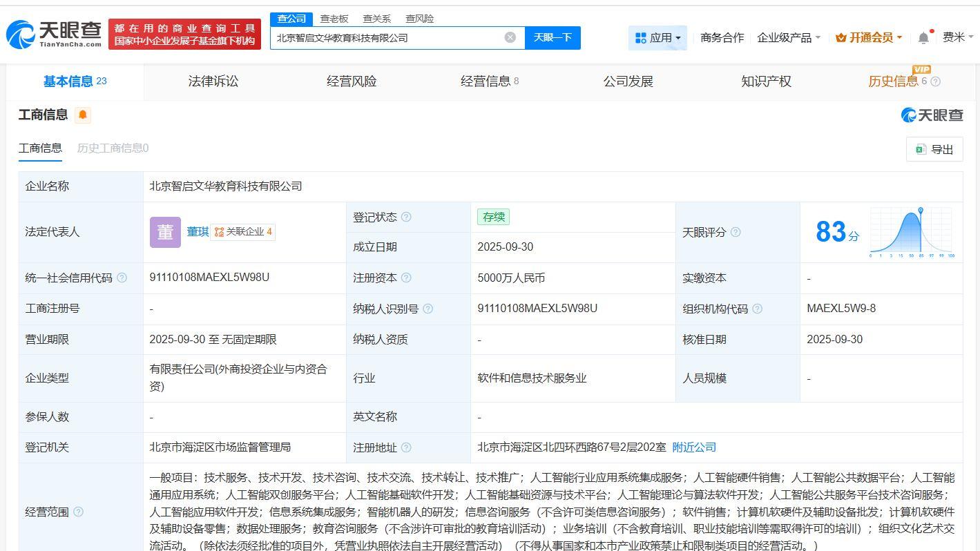980x551 pixels.
Task: Clear the search box with X icon
Action: tap(510, 37)
